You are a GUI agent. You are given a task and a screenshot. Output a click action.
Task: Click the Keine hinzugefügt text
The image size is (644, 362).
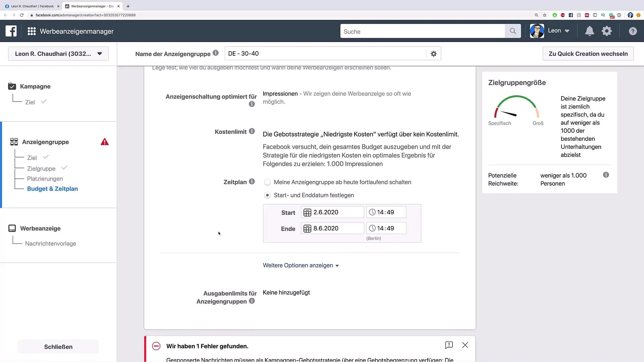(286, 293)
